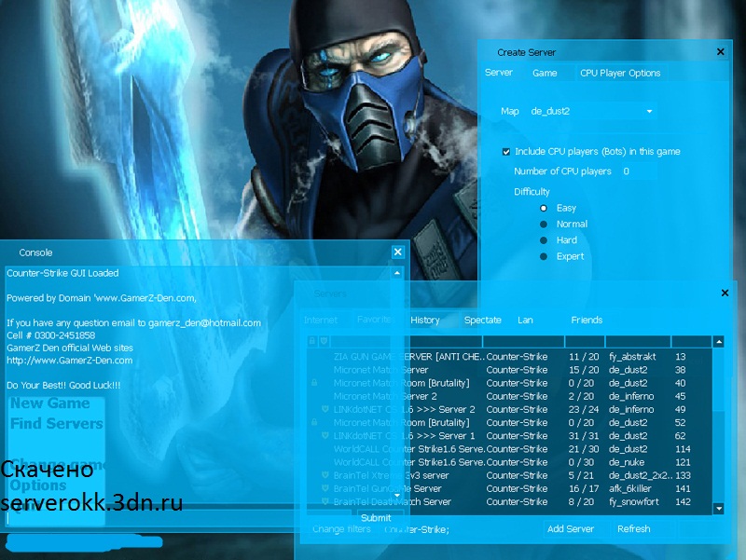
Task: Select ZIA GUN GAME SERVER row
Action: (509, 357)
